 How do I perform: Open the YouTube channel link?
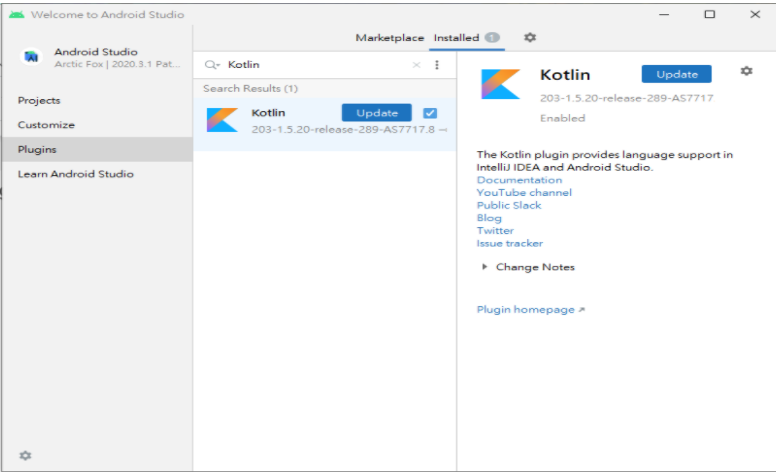[x=524, y=193]
